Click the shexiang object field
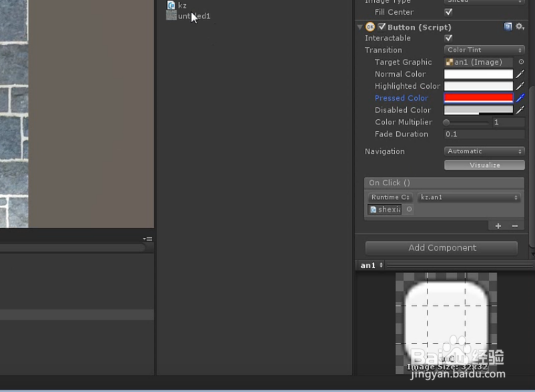Screen dimensions: 535x392 click(384, 209)
